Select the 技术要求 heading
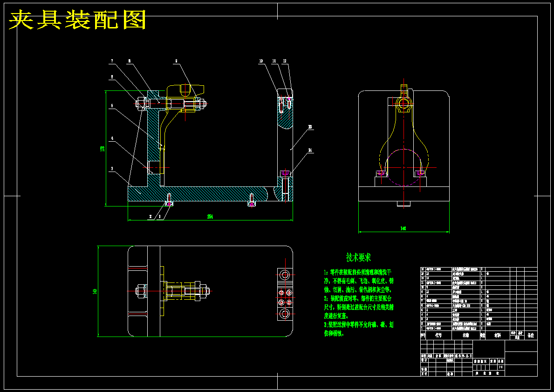 coord(358,257)
